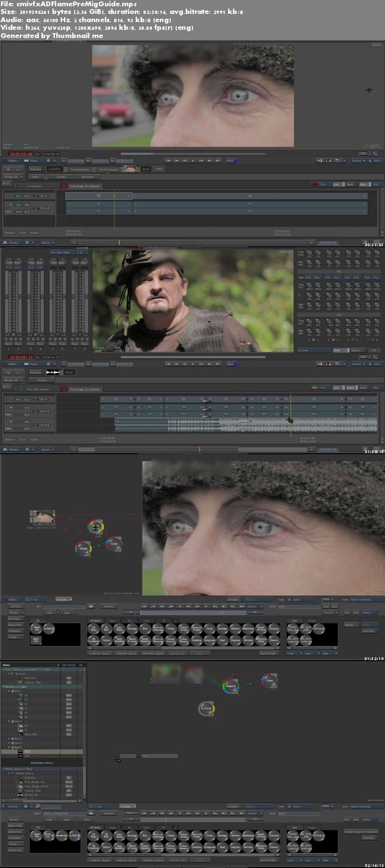Select the highlighted TEXT clip in Reel 5
This screenshot has height=868, width=385.
[27, 752]
